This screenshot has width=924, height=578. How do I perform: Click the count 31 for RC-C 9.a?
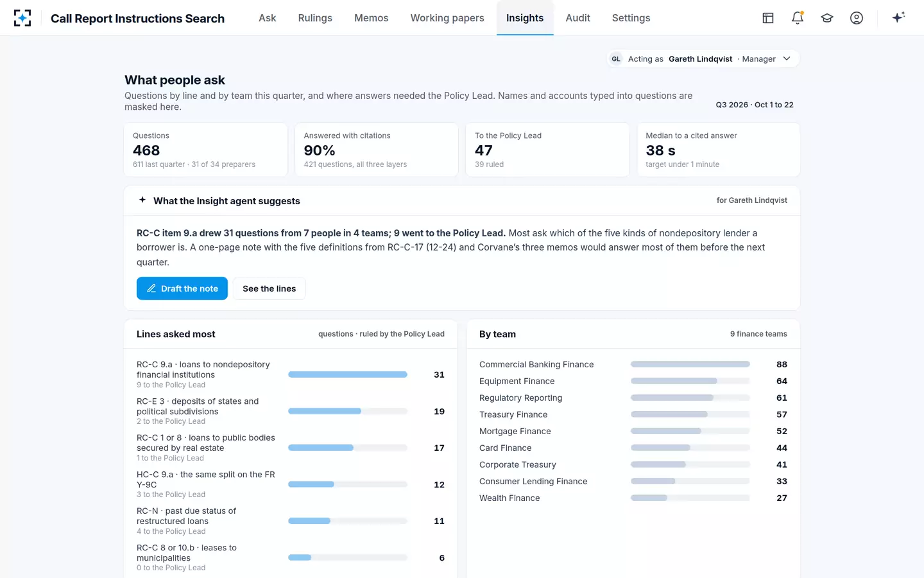point(439,374)
